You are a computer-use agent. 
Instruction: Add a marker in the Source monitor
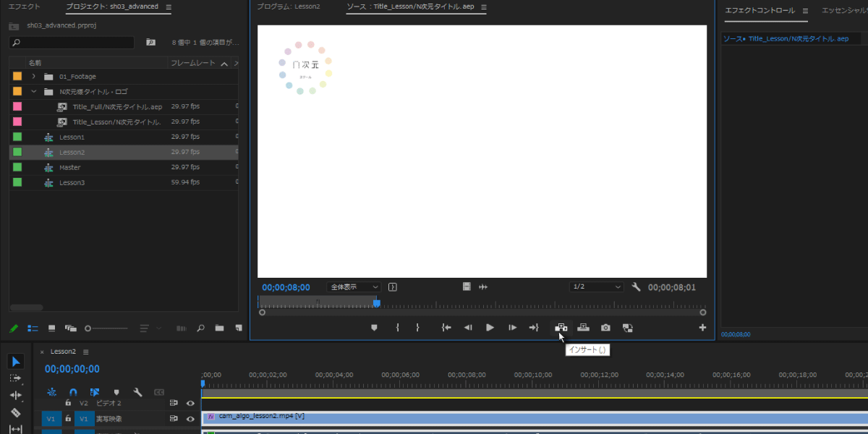pos(374,328)
